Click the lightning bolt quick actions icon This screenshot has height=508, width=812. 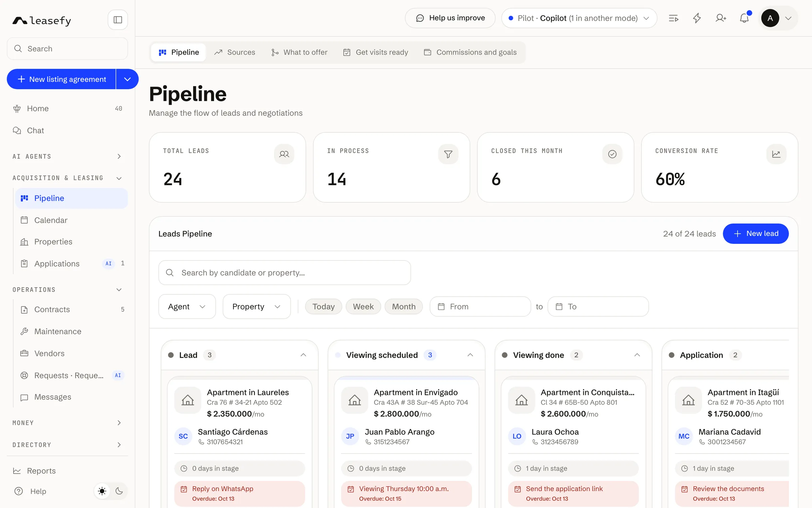[x=697, y=18]
